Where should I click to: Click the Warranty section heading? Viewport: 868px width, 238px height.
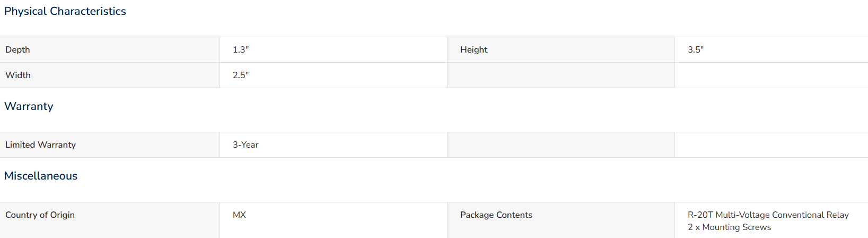pyautogui.click(x=29, y=106)
